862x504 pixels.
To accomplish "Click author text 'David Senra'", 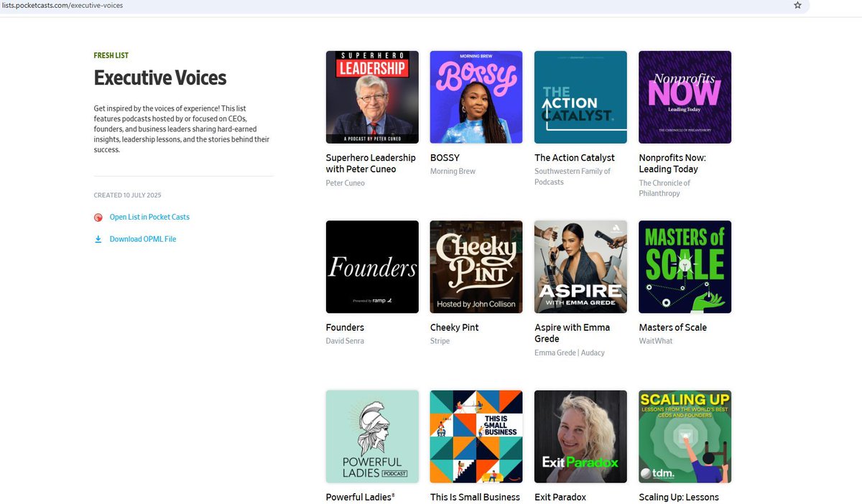I will tap(345, 341).
